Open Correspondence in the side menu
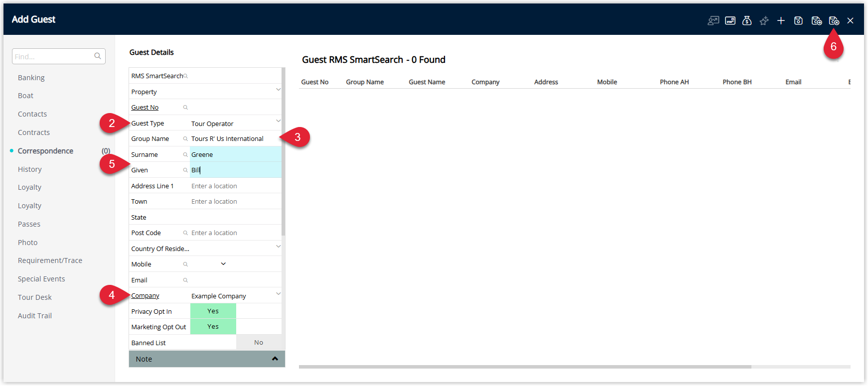This screenshot has height=386, width=868. point(45,151)
